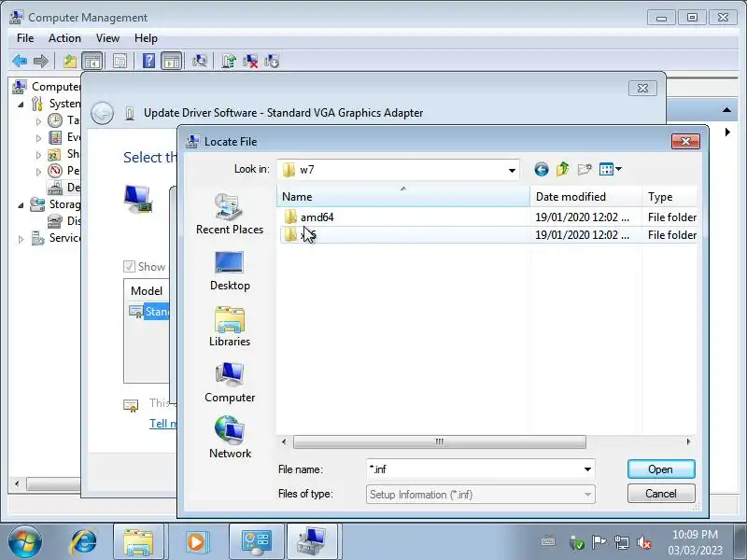Image resolution: width=747 pixels, height=560 pixels.
Task: Click the Cancel button in Locate File
Action: [661, 494]
